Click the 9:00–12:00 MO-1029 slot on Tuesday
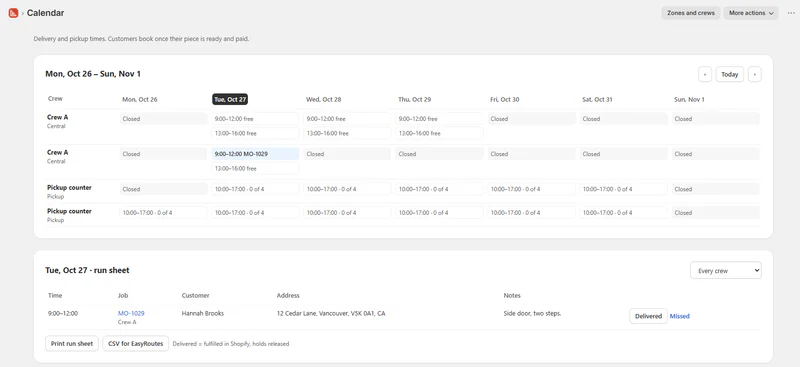The image size is (800, 367). pyautogui.click(x=255, y=154)
